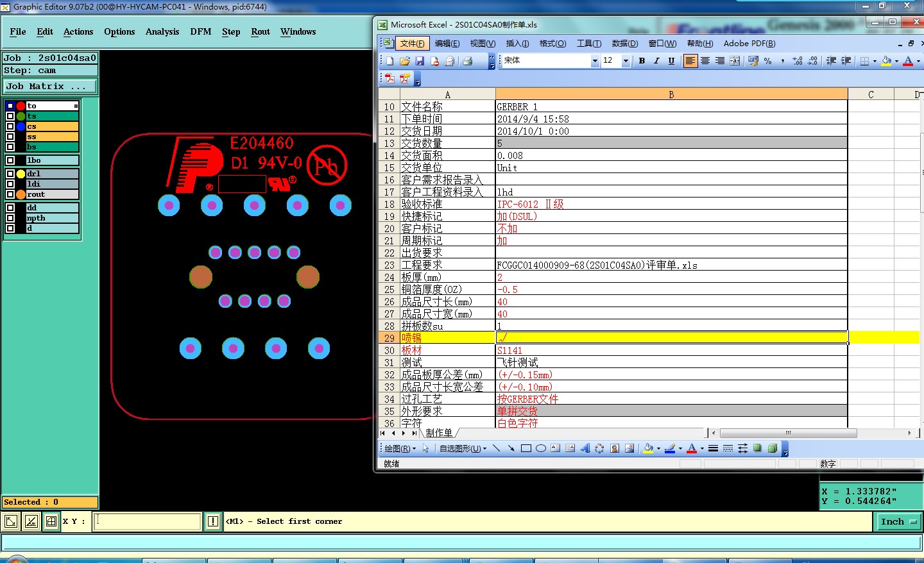This screenshot has width=924, height=563.
Task: Toggle Bold formatting in Excel
Action: pyautogui.click(x=642, y=61)
